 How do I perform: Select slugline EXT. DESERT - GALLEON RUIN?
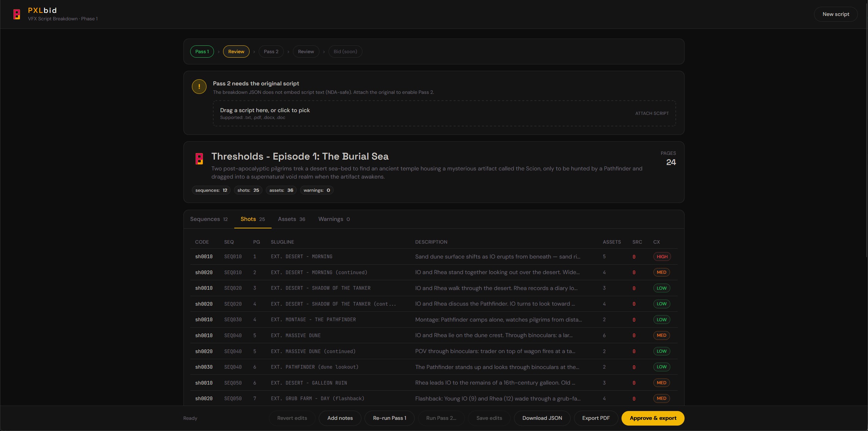click(x=309, y=383)
